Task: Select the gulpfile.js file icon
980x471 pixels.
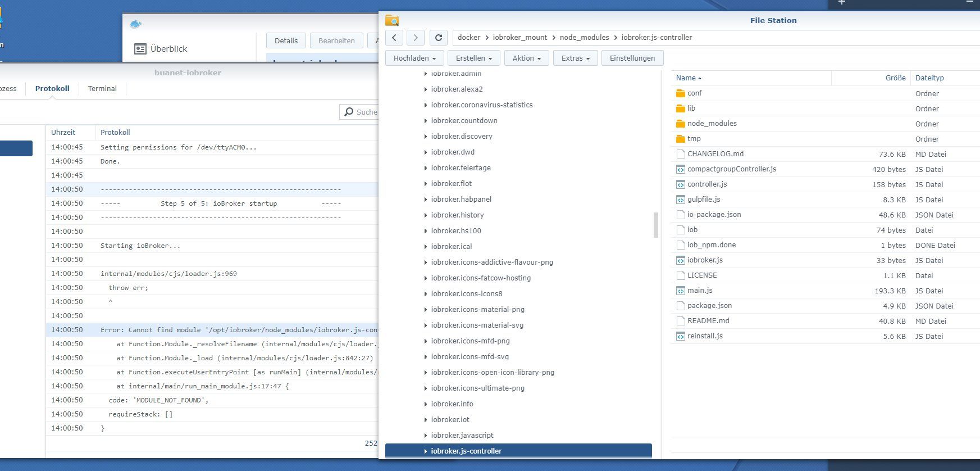Action: tap(681, 200)
